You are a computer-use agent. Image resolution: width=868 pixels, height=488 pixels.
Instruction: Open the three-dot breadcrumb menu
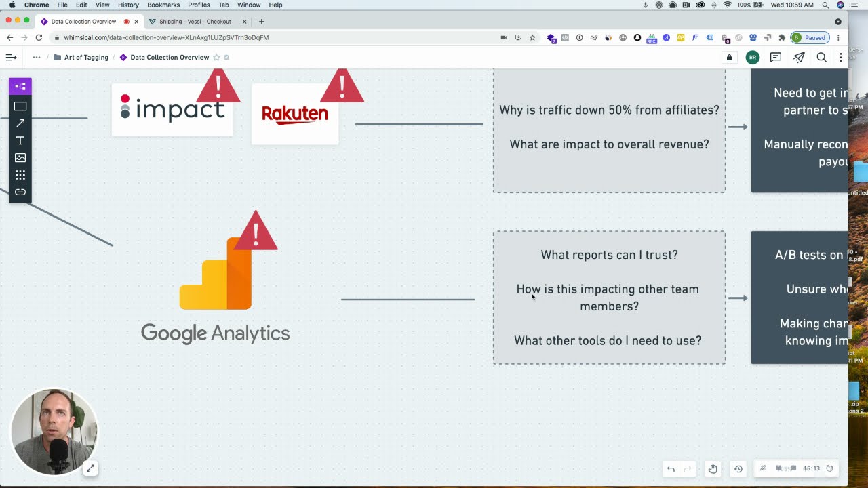(37, 58)
